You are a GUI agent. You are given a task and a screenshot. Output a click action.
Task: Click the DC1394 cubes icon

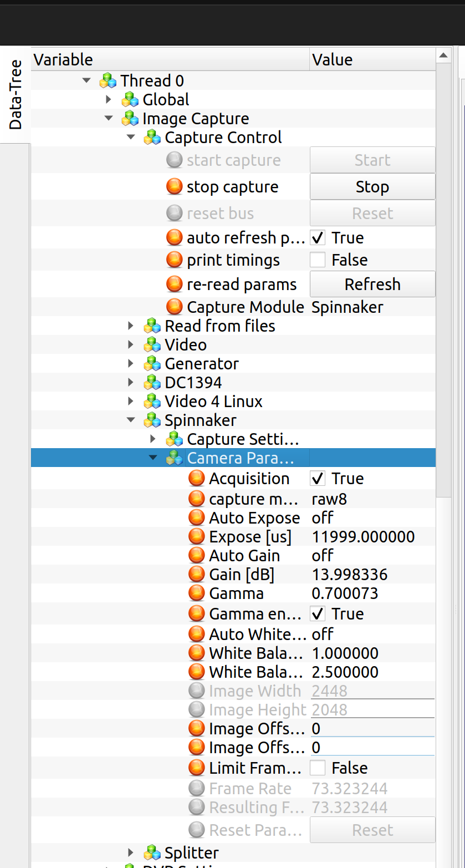pyautogui.click(x=152, y=383)
